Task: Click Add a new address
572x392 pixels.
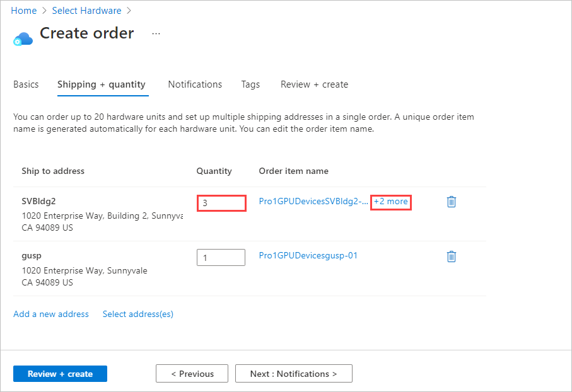Action: pyautogui.click(x=50, y=314)
